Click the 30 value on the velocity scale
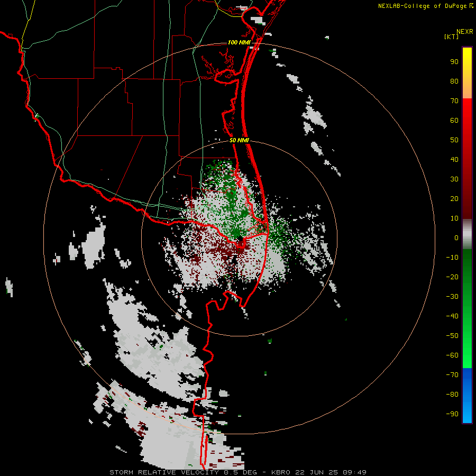 454,179
